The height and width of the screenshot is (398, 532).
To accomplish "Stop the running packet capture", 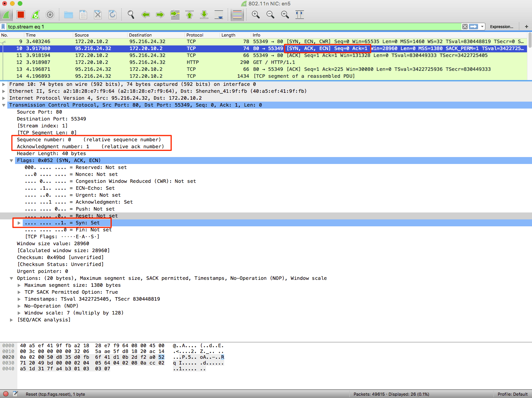I will (21, 15).
